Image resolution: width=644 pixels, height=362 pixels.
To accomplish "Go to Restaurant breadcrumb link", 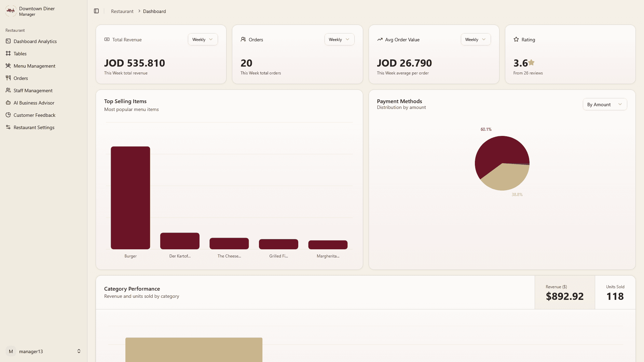I will [x=122, y=11].
